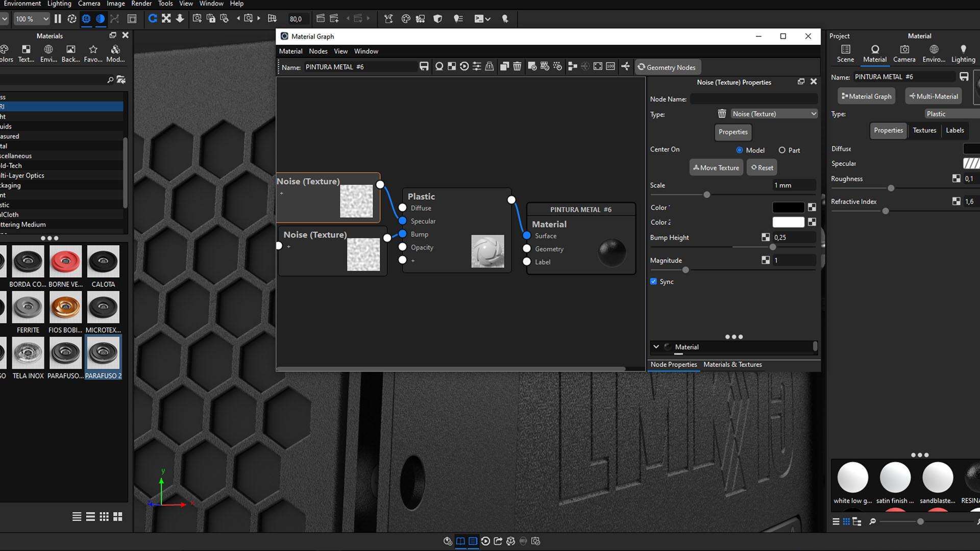Open the Type dropdown showing Noise (Texture)
Image resolution: width=980 pixels, height=551 pixels.
tap(774, 113)
